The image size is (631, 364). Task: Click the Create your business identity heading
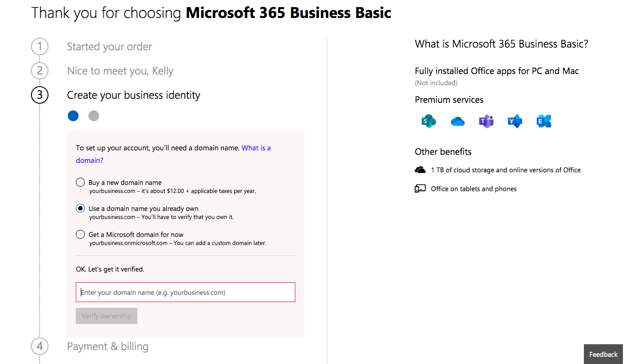click(134, 95)
